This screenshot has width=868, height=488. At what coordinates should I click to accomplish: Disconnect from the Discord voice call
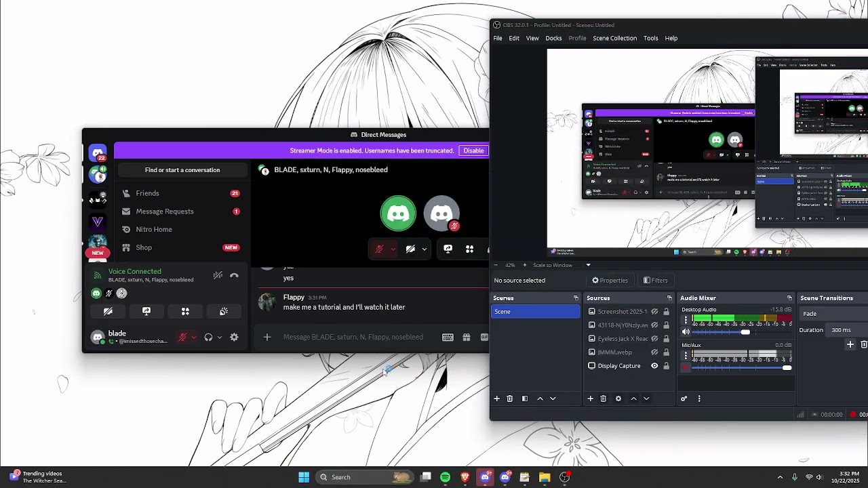[234, 275]
